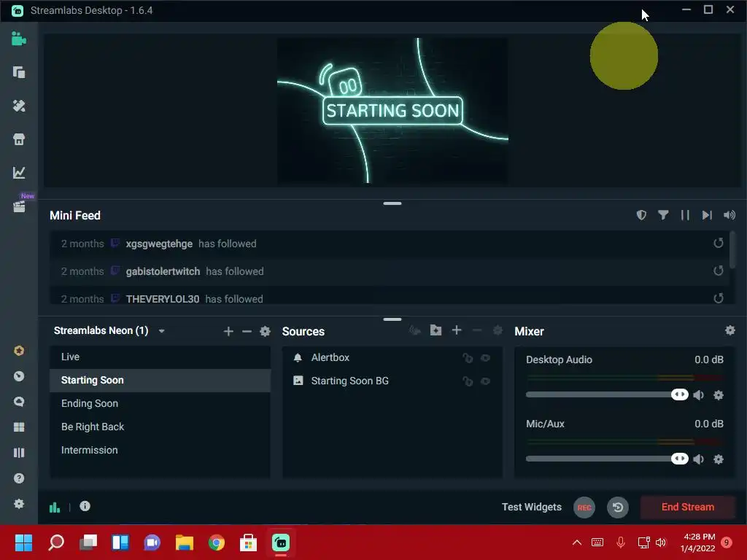Click the Mini Feed scrollbar
Viewport: 747px width, 560px height.
point(732,250)
